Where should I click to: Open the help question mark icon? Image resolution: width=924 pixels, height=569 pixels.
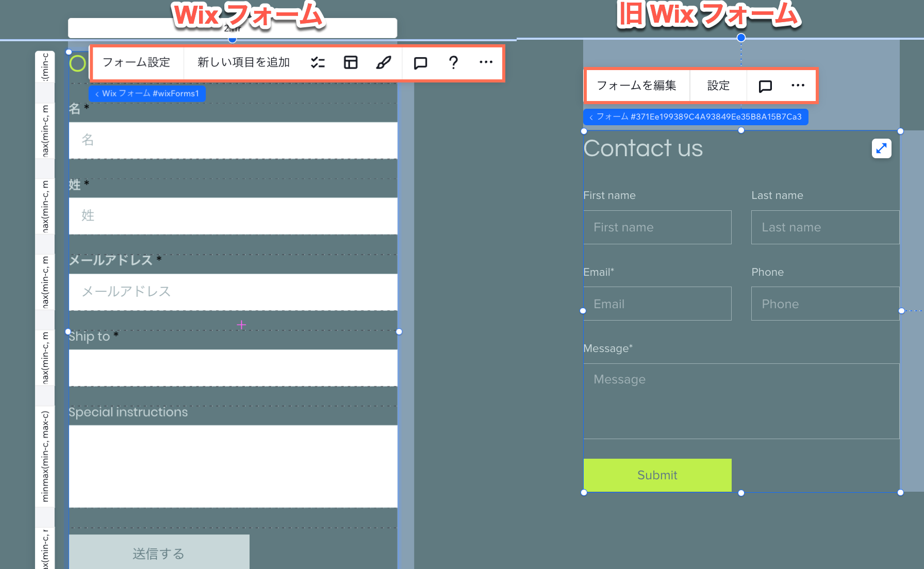point(453,62)
